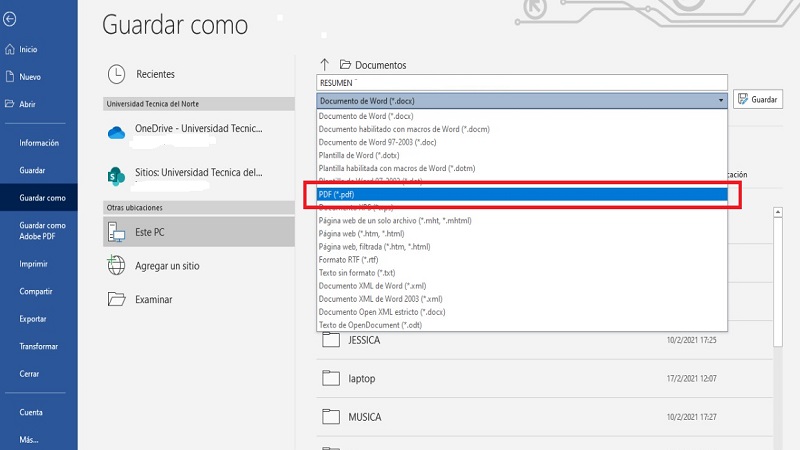Click the Recientes clock icon
Viewport: 800px width, 450px height.
coord(116,74)
